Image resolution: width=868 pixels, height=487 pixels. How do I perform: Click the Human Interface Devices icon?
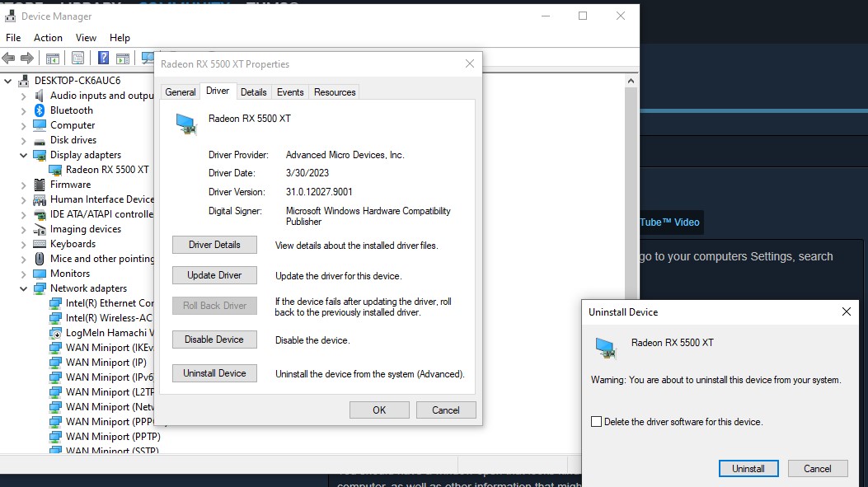pos(40,199)
